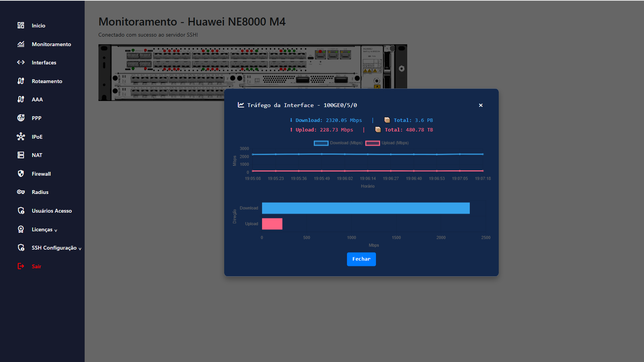The image size is (644, 362).
Task: Click the AAA sidebar icon
Action: 21,99
